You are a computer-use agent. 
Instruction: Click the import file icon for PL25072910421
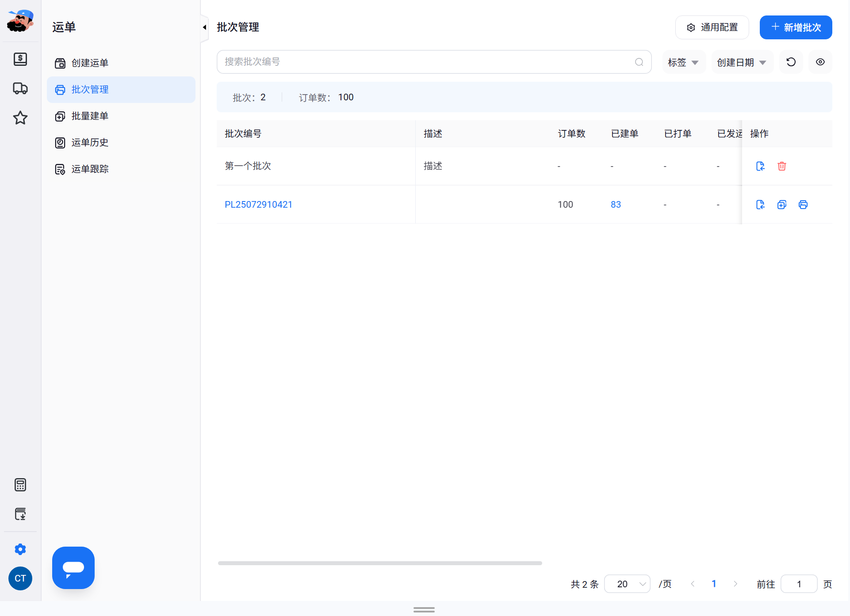pyautogui.click(x=761, y=205)
